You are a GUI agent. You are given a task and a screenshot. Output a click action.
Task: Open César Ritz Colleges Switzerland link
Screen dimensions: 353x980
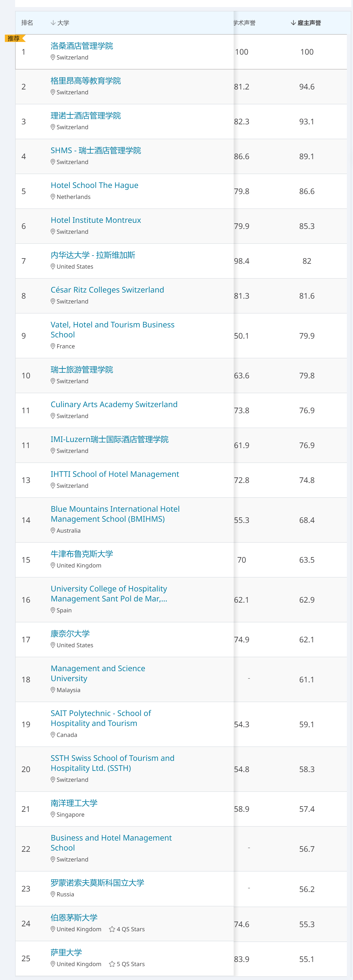[x=107, y=290]
